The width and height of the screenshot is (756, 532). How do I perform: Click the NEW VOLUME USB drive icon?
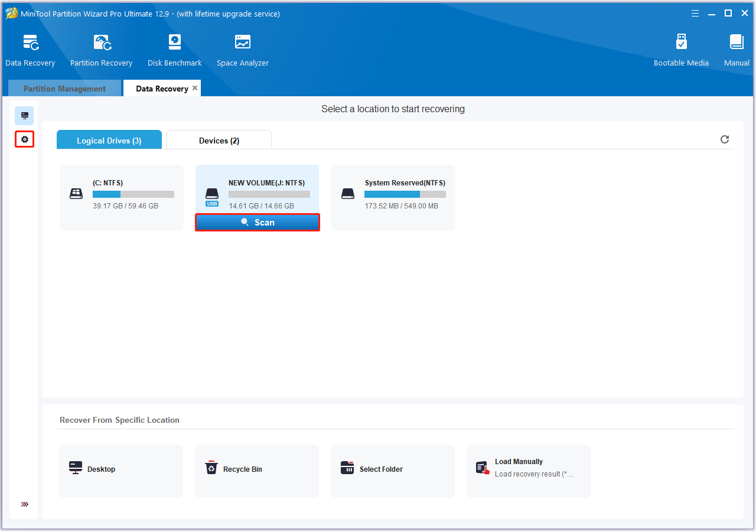click(212, 197)
